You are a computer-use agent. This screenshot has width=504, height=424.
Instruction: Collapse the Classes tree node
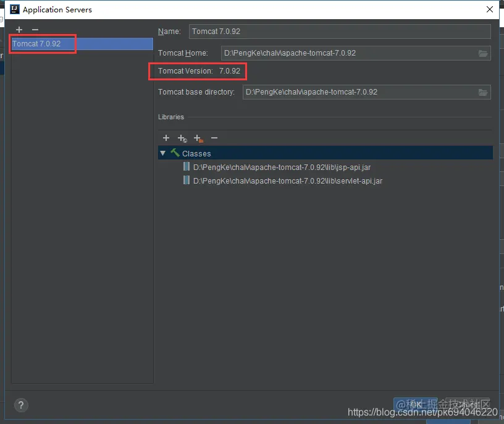162,153
